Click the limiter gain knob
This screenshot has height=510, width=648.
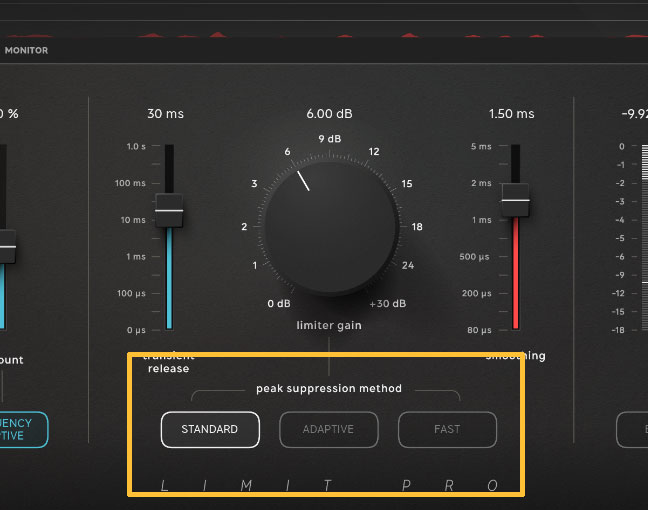(x=331, y=227)
